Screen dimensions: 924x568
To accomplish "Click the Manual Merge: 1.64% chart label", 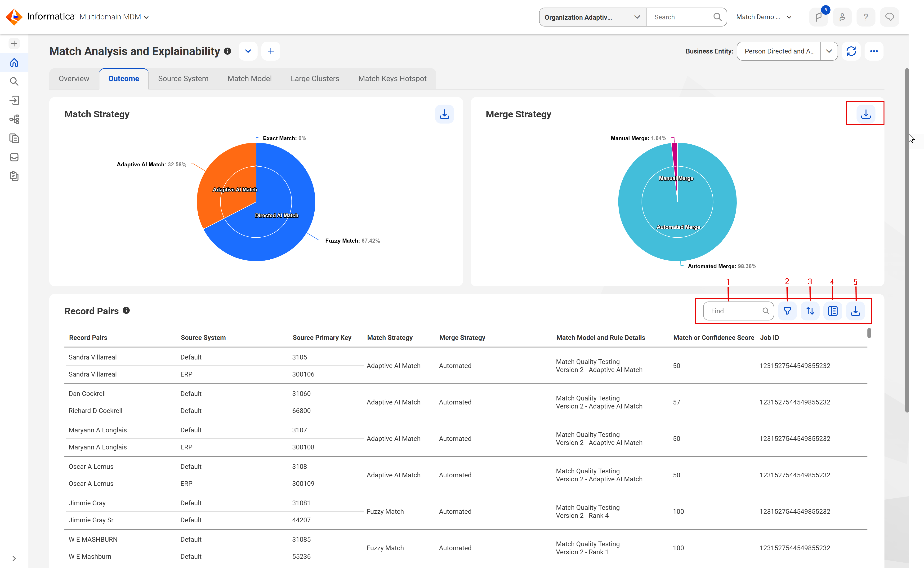I will pos(638,138).
